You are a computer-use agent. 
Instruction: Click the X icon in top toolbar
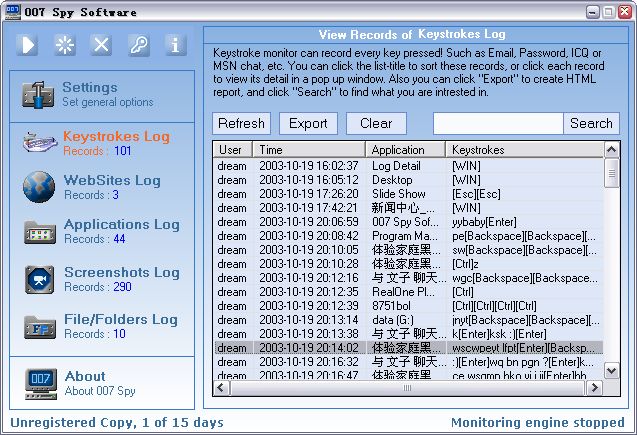pos(102,45)
